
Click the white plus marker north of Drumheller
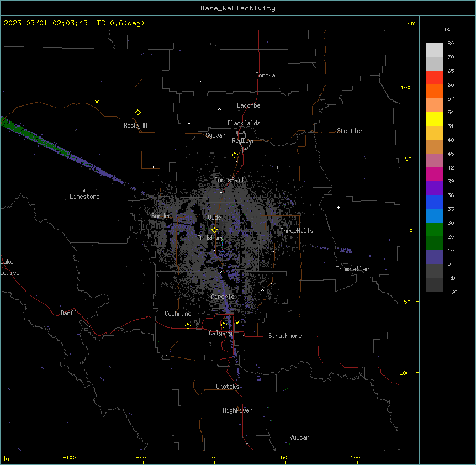[x=338, y=207]
